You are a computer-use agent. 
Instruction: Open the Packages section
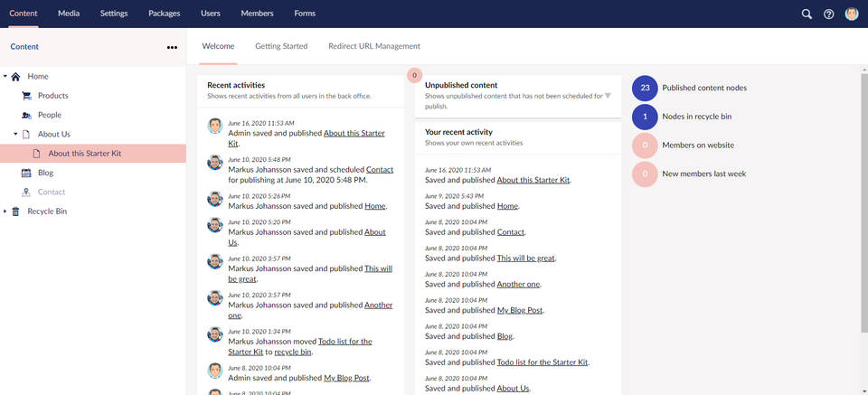pyautogui.click(x=165, y=14)
